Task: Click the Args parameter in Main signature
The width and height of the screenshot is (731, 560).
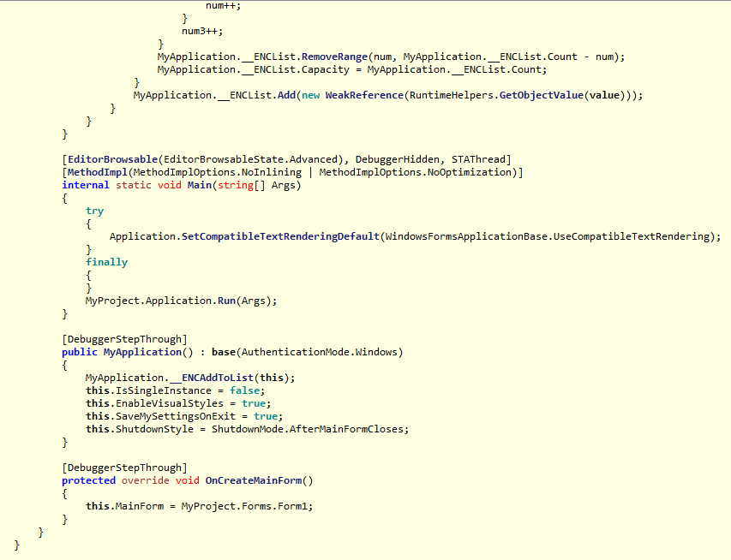Action: 284,186
